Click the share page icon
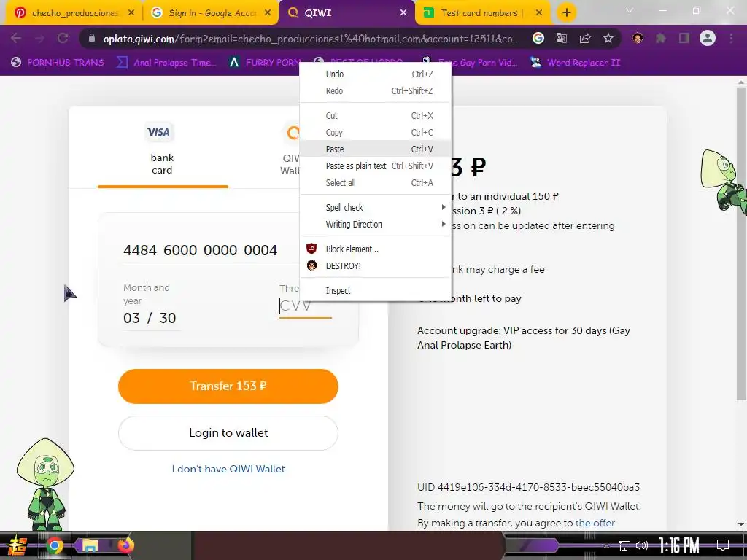 coord(585,38)
